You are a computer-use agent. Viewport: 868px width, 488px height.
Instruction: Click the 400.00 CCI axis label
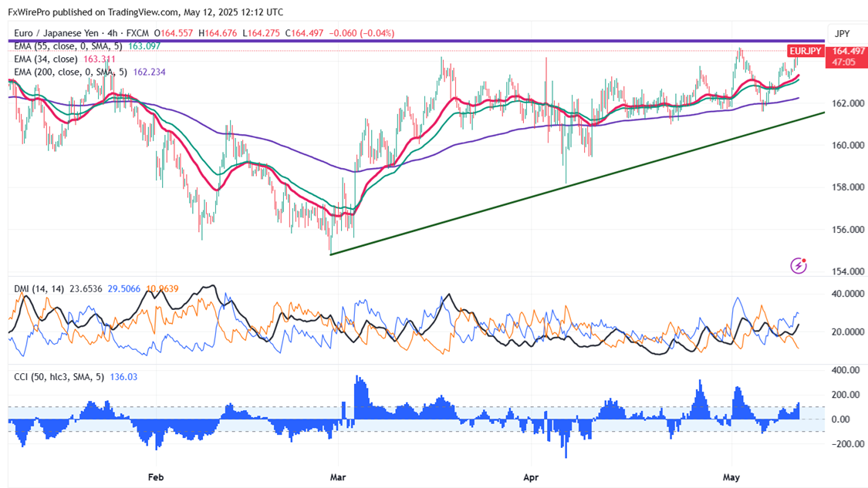[846, 369]
